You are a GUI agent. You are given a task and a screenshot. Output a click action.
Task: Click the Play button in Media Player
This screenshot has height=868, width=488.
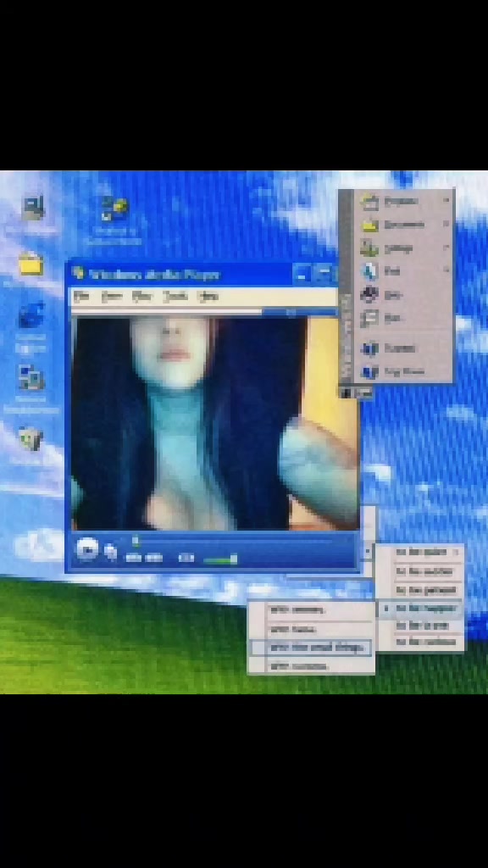pos(87,549)
